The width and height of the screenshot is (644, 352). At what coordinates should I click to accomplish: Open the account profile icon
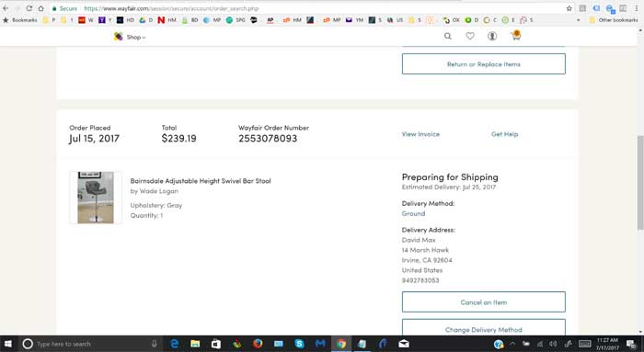pos(492,36)
